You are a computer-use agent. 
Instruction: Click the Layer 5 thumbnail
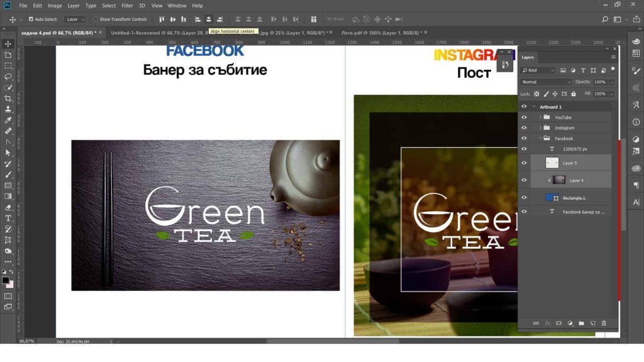click(552, 163)
